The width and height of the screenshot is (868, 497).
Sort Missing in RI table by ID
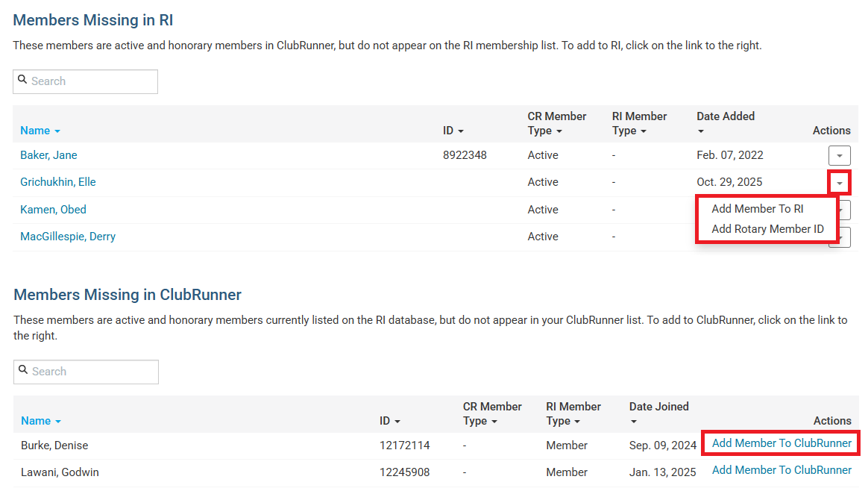(x=453, y=131)
